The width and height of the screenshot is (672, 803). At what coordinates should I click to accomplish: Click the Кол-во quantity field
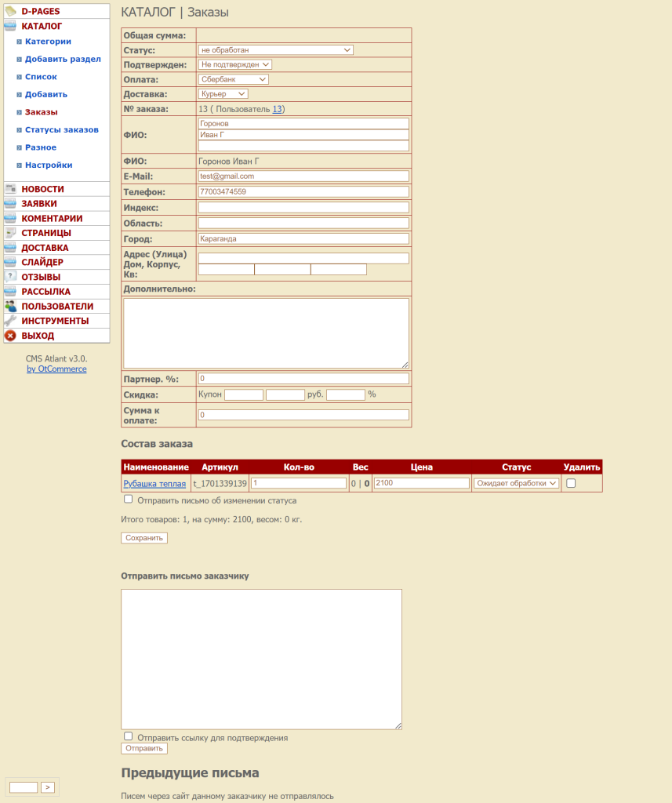pyautogui.click(x=299, y=483)
